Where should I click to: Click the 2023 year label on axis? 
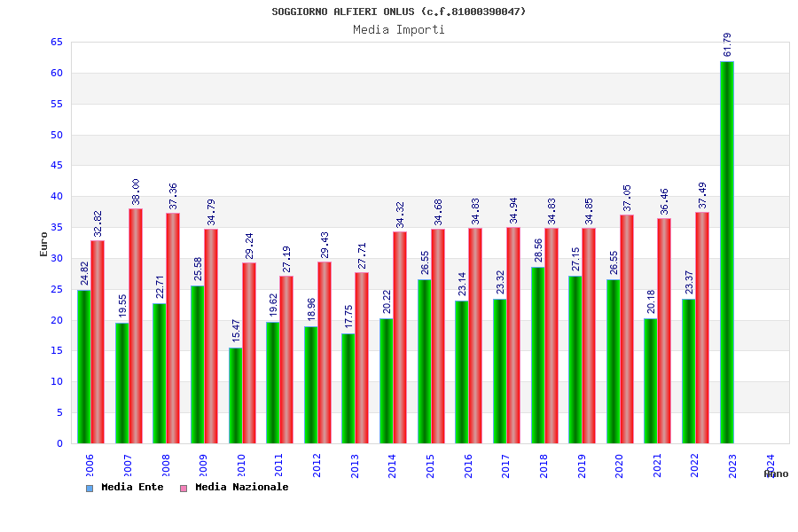pyautogui.click(x=733, y=465)
